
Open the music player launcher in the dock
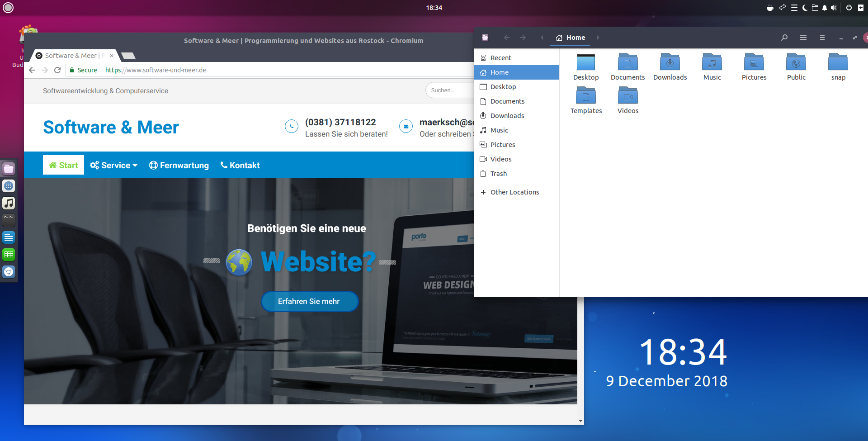9,203
